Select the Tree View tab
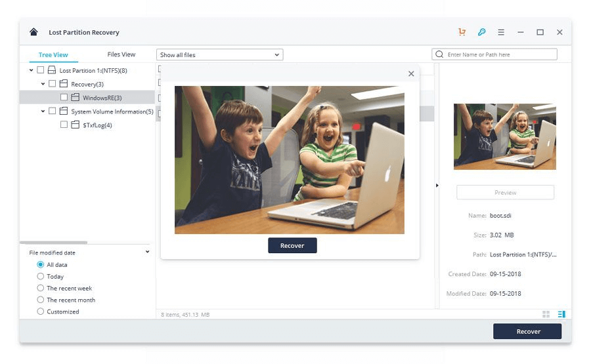The height and width of the screenshot is (364, 591). pyautogui.click(x=53, y=54)
